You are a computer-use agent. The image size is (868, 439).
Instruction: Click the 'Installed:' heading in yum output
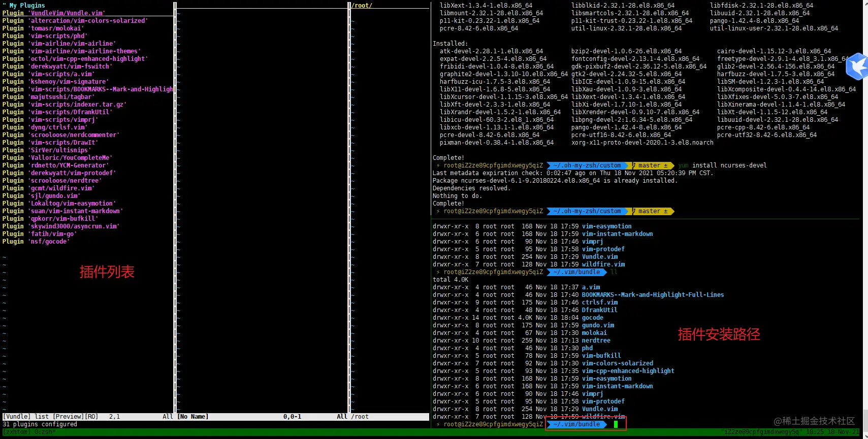[451, 44]
